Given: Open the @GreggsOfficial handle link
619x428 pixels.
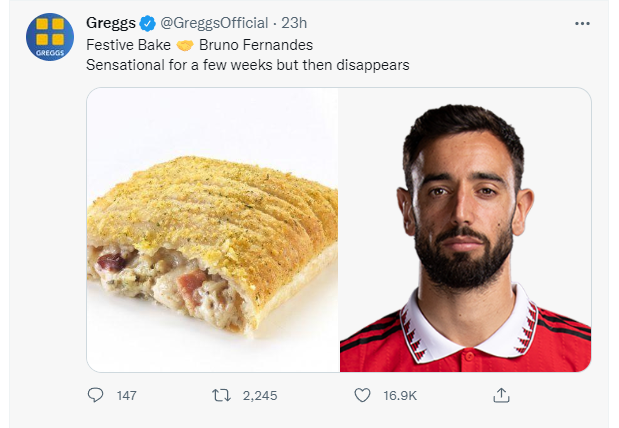Looking at the screenshot, I should 214,23.
